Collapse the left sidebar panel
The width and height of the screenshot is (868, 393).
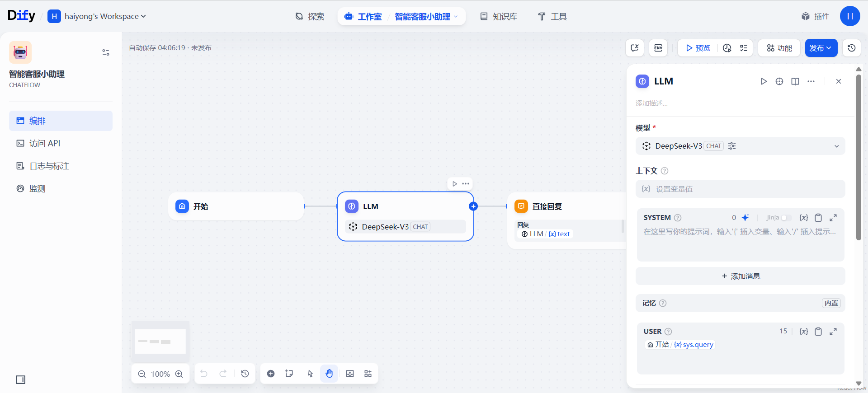click(21, 379)
